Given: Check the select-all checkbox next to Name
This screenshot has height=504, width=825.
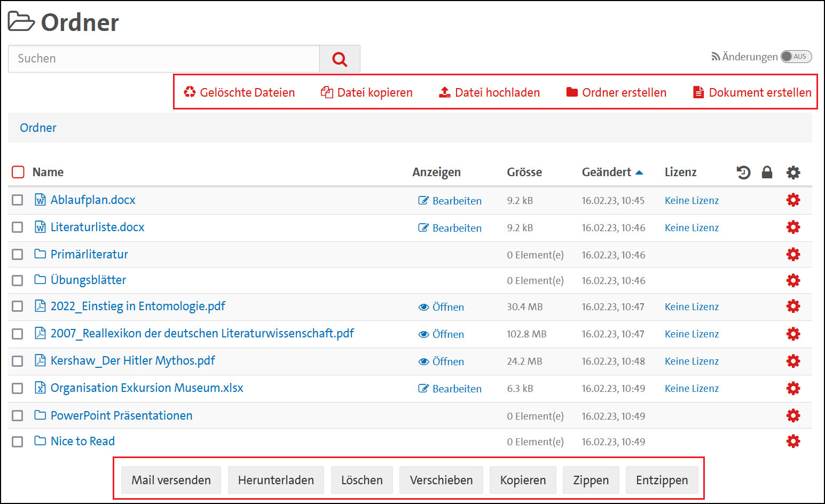Looking at the screenshot, I should [18, 172].
